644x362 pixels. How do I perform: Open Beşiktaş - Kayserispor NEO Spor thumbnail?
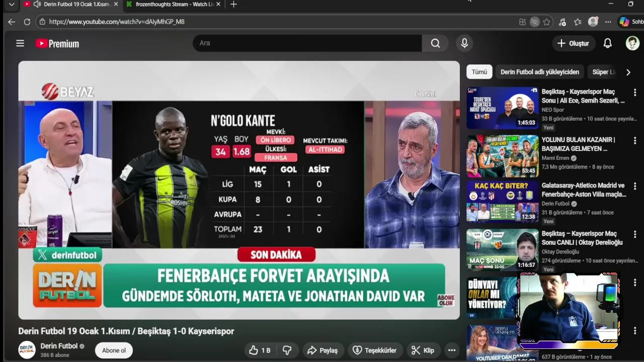point(502,108)
